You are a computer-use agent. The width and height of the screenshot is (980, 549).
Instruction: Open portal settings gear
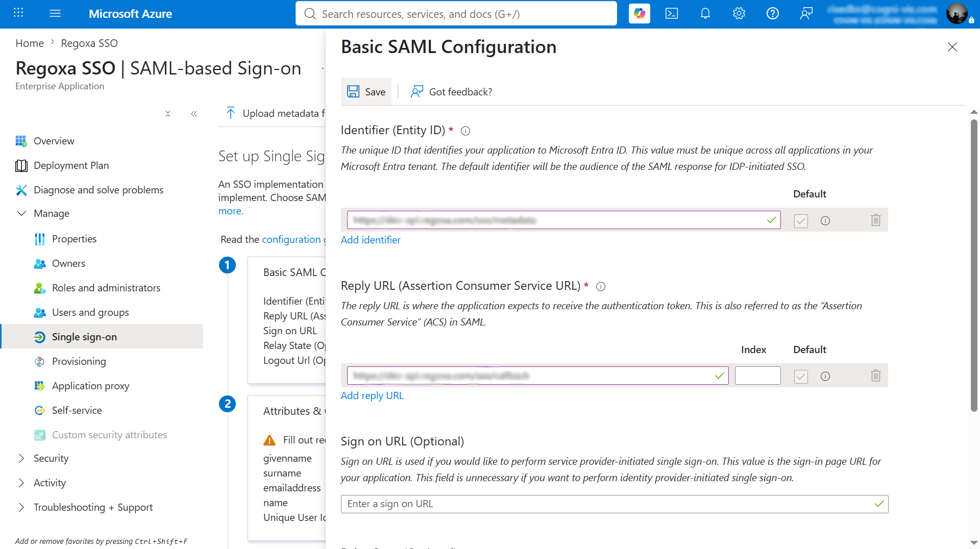pyautogui.click(x=739, y=14)
